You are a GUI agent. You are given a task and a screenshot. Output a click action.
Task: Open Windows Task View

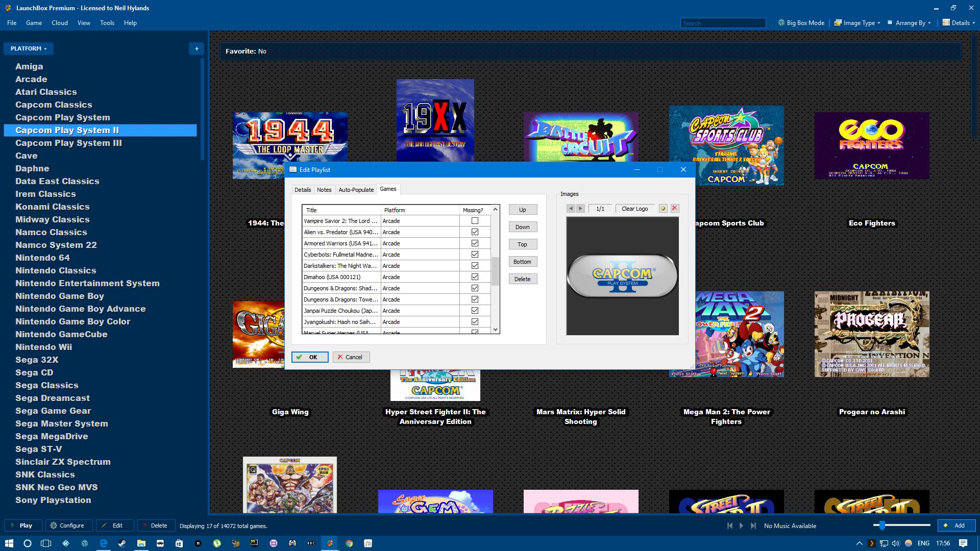click(46, 543)
